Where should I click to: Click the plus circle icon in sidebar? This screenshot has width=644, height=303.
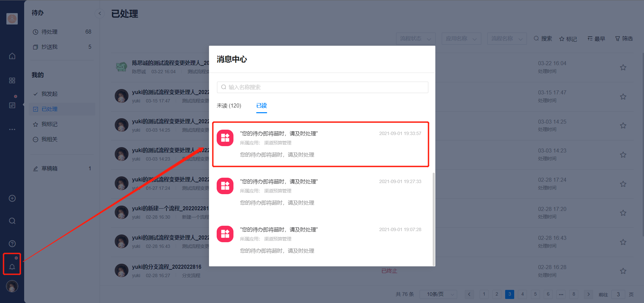click(12, 199)
